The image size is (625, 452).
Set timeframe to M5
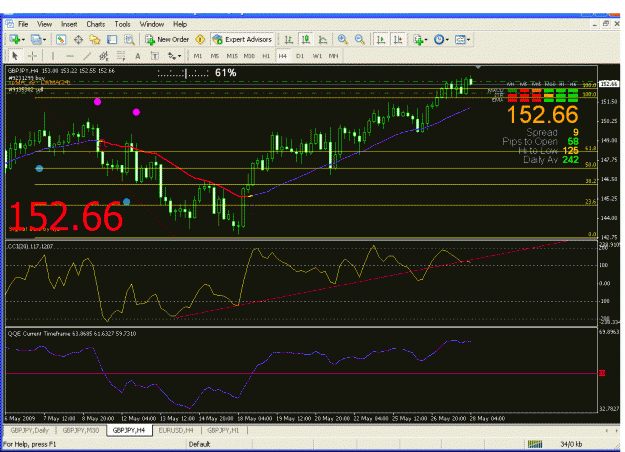coord(215,56)
